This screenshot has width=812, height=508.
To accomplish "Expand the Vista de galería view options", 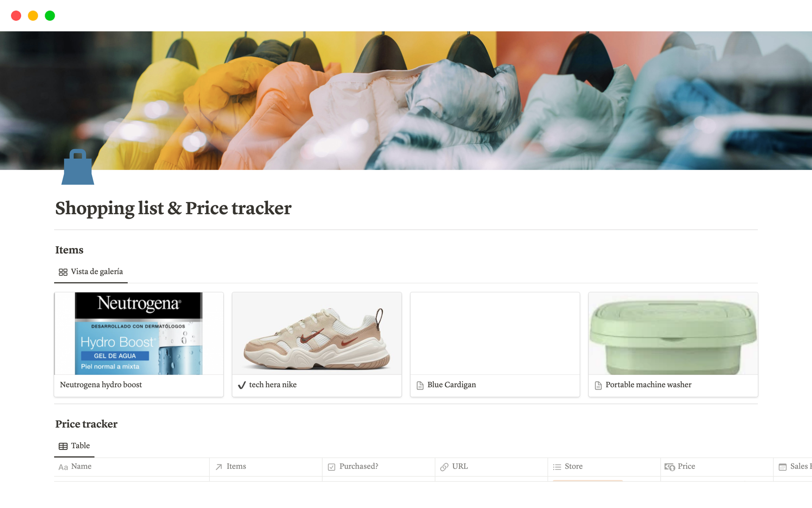I will [x=92, y=271].
